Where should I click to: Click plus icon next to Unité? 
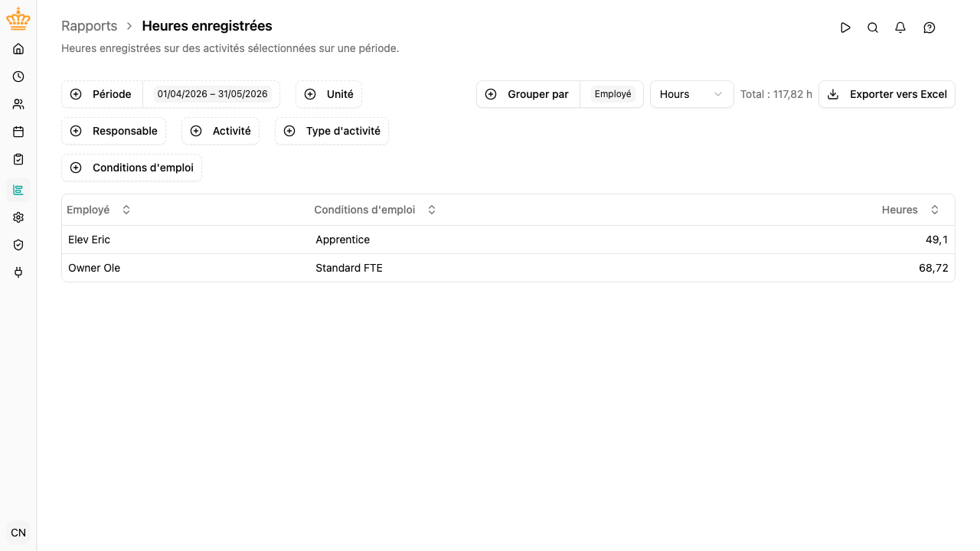[x=310, y=94]
